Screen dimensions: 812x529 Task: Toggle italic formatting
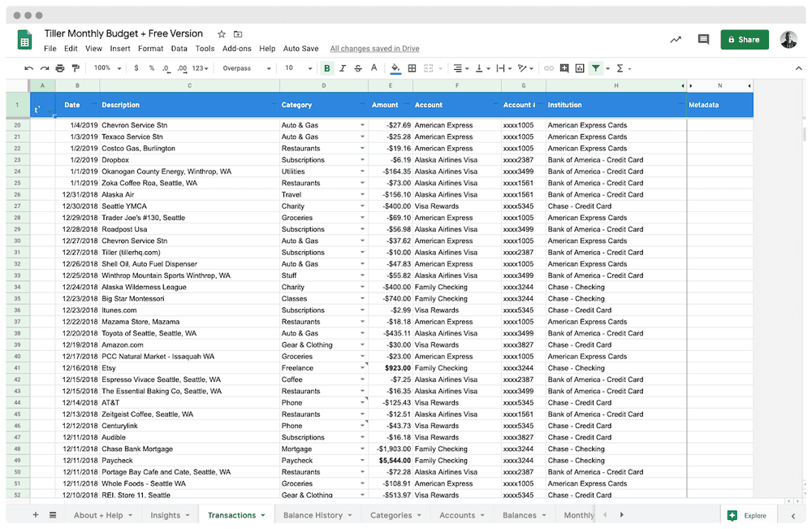coord(343,68)
